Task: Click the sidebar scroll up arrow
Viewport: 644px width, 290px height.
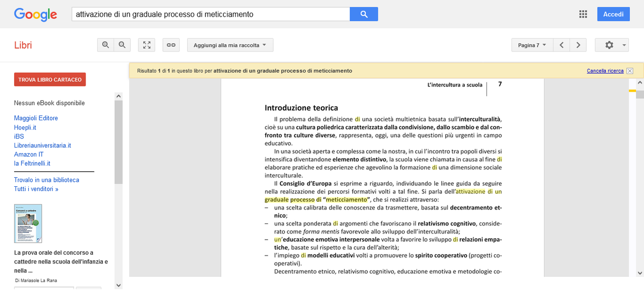Action: pyautogui.click(x=119, y=96)
